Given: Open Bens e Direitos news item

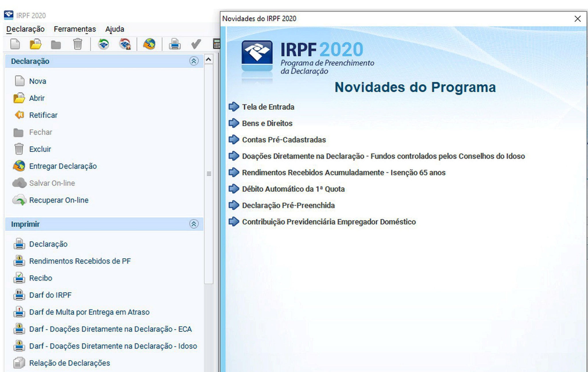Looking at the screenshot, I should click(267, 123).
